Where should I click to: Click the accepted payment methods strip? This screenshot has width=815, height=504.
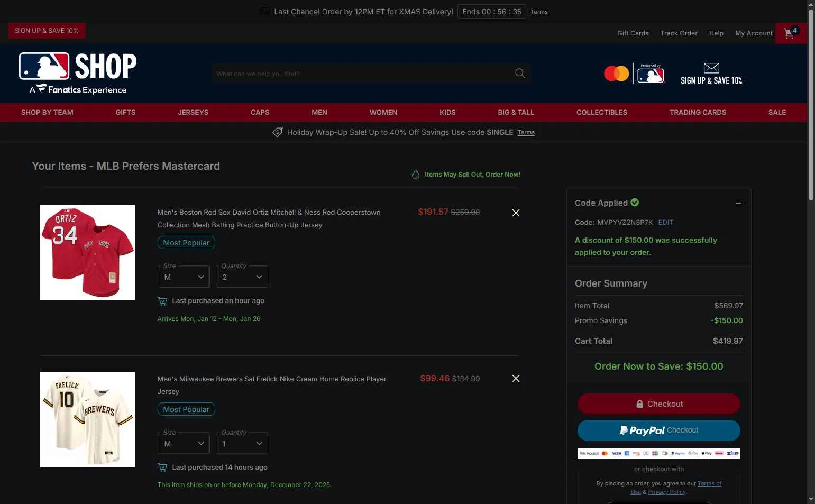[x=658, y=453]
